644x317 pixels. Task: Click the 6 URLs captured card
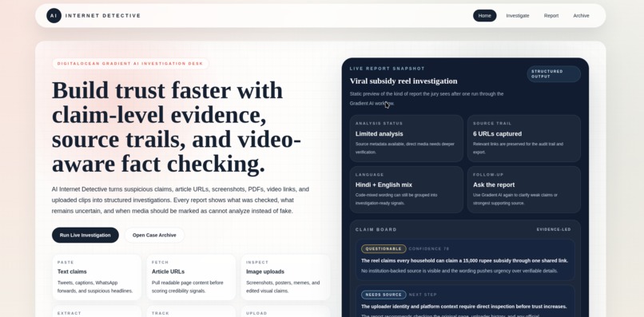[x=523, y=138]
